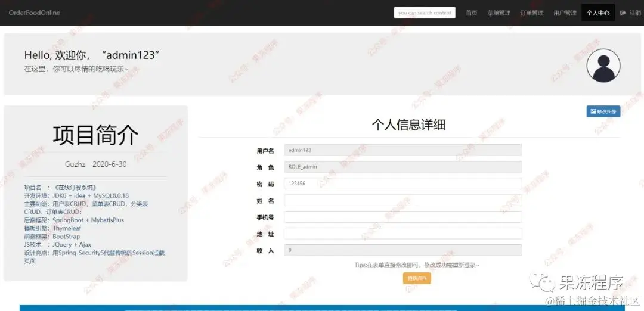Click the 开发环境 JDK8 line
The height and width of the screenshot is (311, 644).
[x=76, y=195]
